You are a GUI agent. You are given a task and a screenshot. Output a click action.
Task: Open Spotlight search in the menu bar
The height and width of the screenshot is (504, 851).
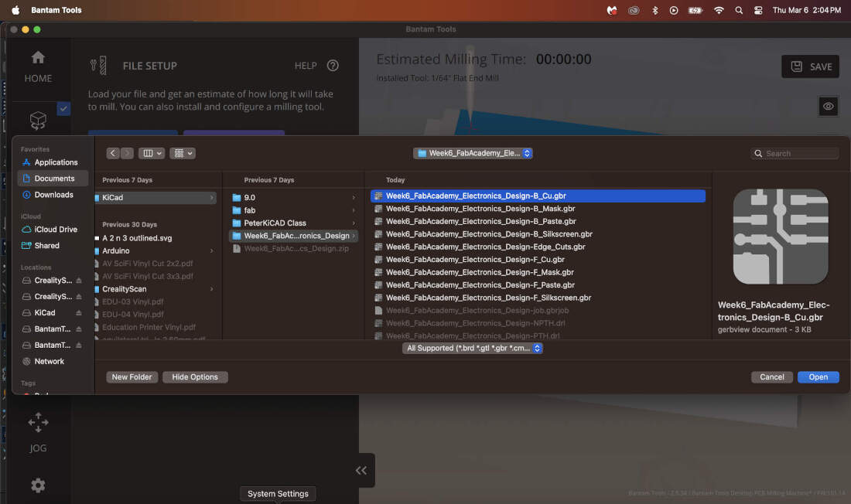tap(739, 10)
